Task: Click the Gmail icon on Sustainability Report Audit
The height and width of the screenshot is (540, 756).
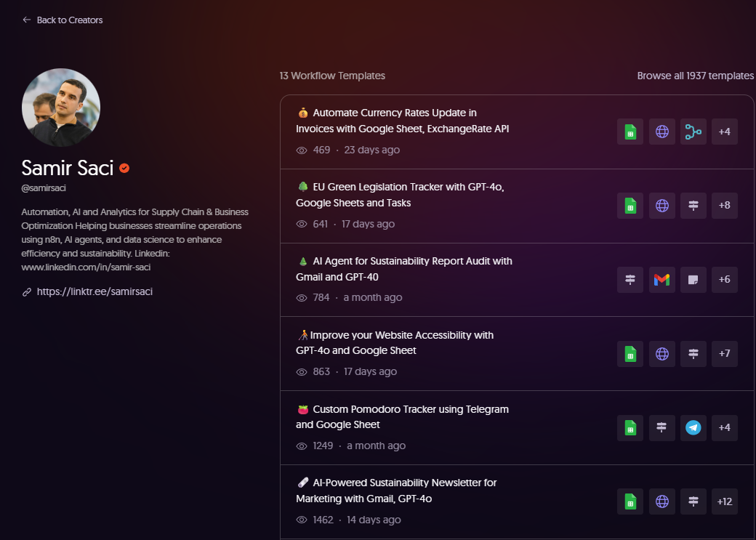Action: click(661, 280)
